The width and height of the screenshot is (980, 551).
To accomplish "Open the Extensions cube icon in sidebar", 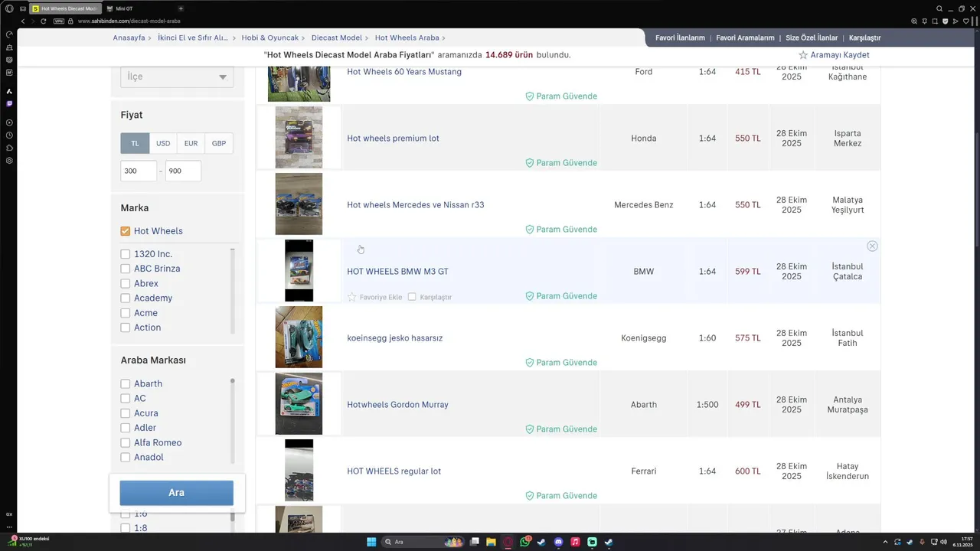I will [x=9, y=148].
